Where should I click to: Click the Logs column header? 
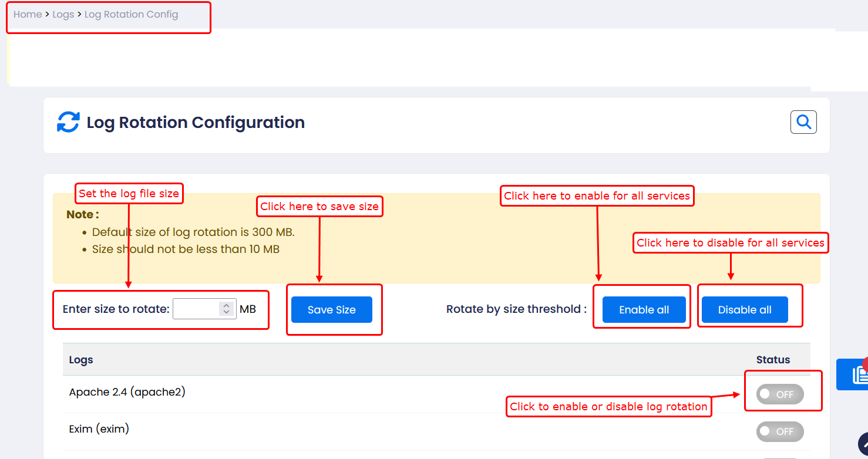81,360
